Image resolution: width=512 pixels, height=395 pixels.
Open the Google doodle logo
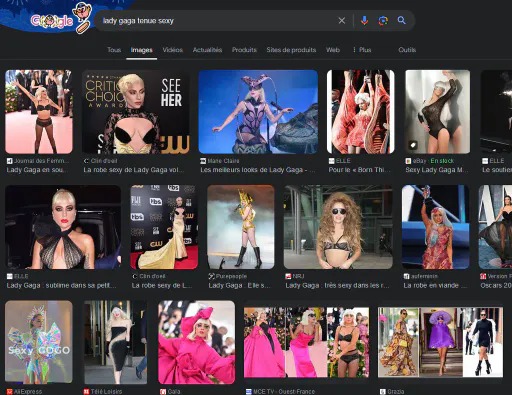coord(60,19)
